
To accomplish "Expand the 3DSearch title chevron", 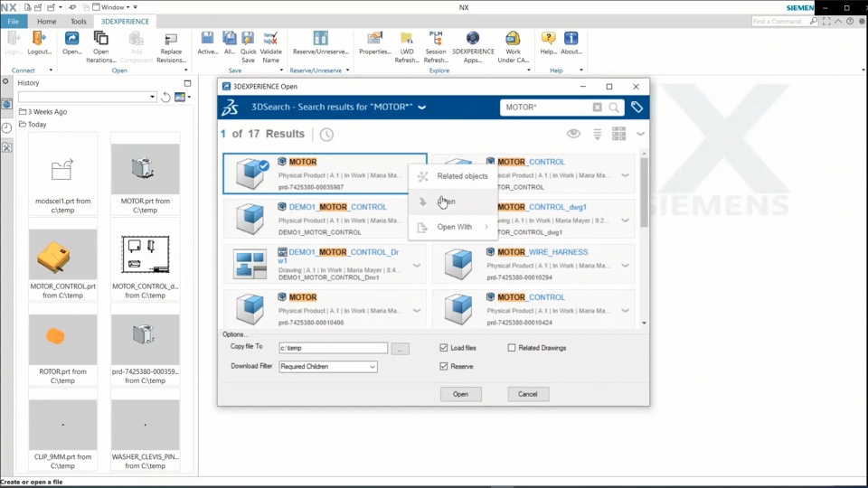I will click(422, 108).
